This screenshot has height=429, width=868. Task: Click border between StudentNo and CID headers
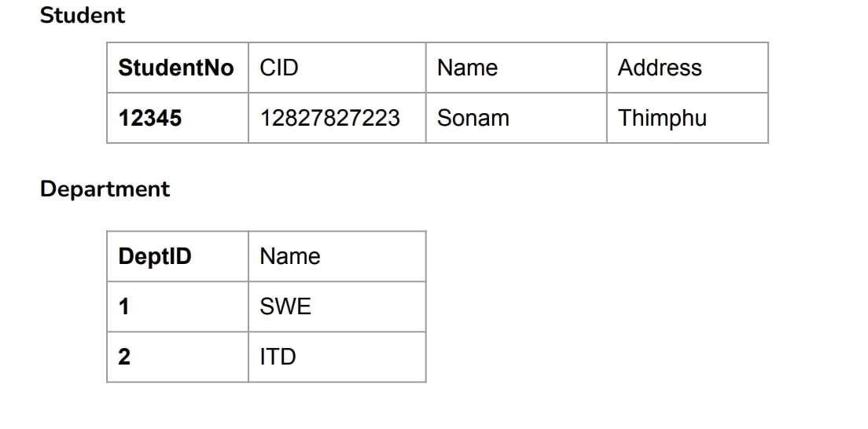248,68
